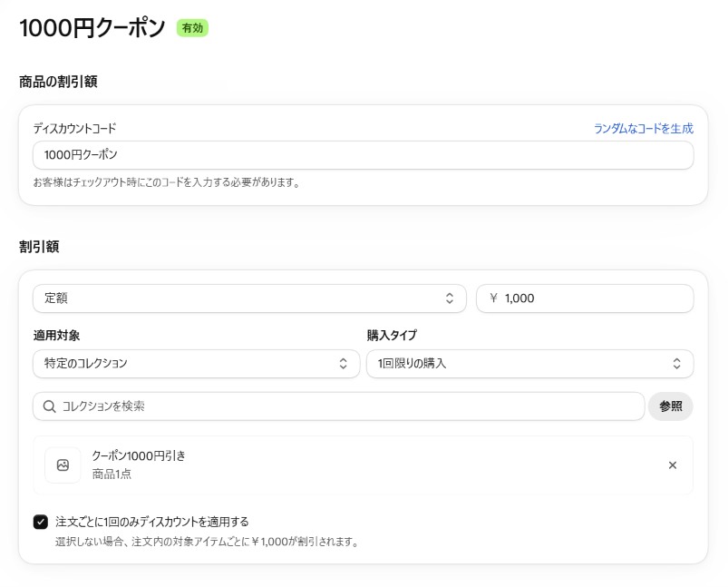Uncheck 注文ごとに1回のみディスカウントを適用する checkbox

pyautogui.click(x=41, y=522)
